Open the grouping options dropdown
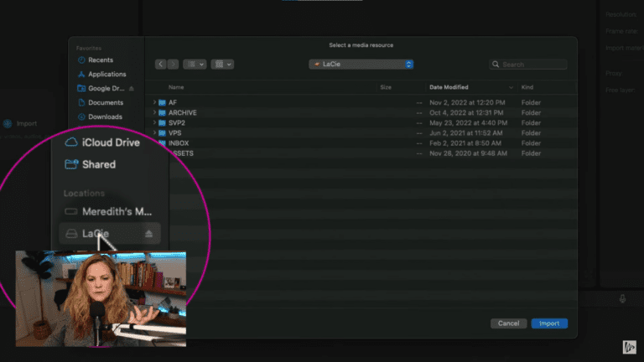This screenshot has height=362, width=644. (x=223, y=64)
